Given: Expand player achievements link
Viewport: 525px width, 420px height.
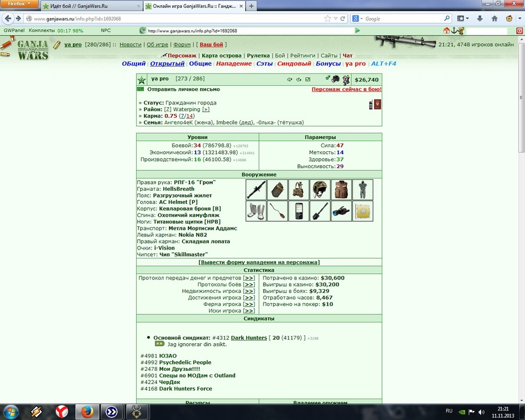Looking at the screenshot, I should [x=249, y=297].
